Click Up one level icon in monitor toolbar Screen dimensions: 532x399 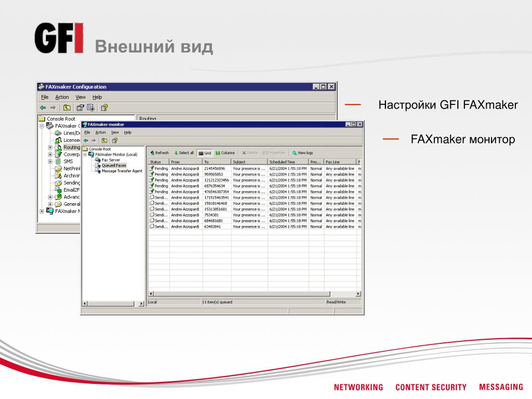(104, 140)
